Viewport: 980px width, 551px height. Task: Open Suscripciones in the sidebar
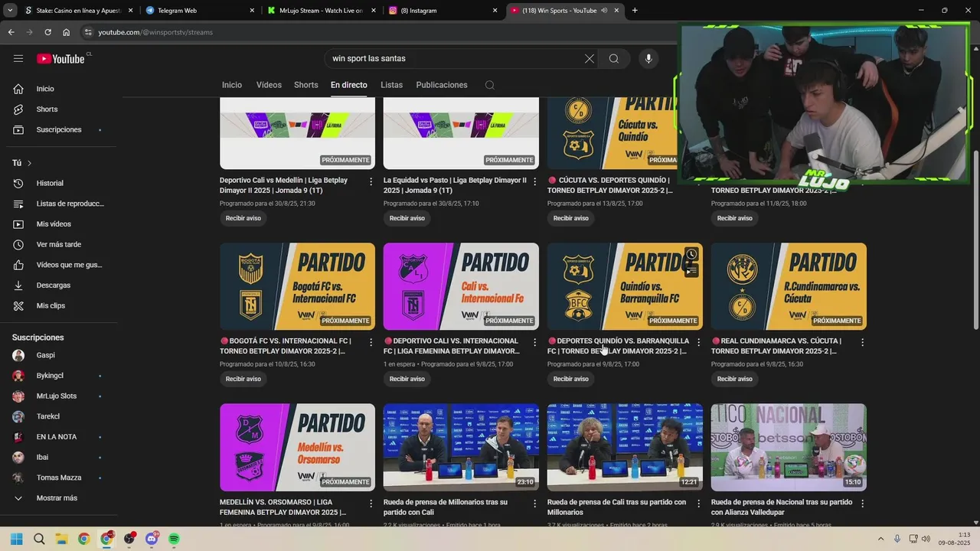[x=58, y=130]
